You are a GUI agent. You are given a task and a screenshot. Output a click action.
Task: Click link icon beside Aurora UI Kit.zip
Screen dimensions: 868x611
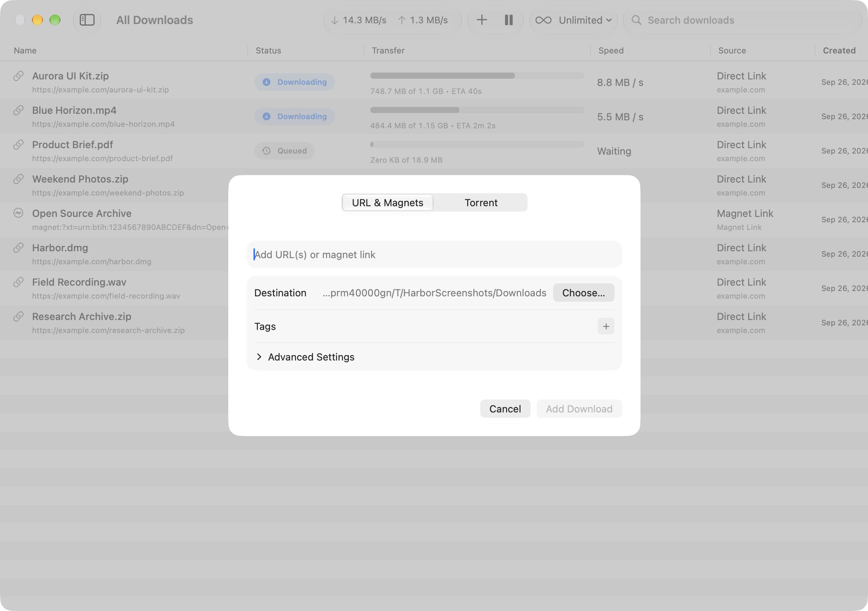(x=18, y=76)
